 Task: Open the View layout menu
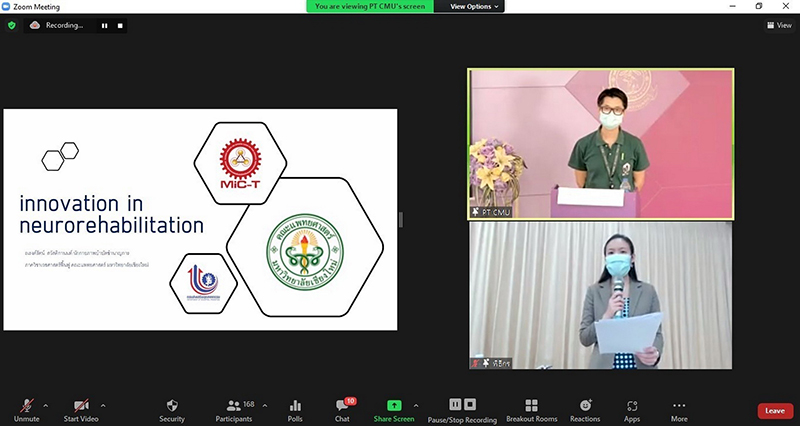point(778,25)
